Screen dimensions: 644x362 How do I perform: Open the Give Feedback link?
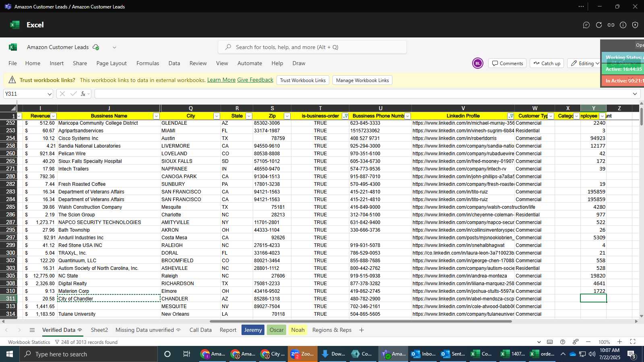[255, 80]
